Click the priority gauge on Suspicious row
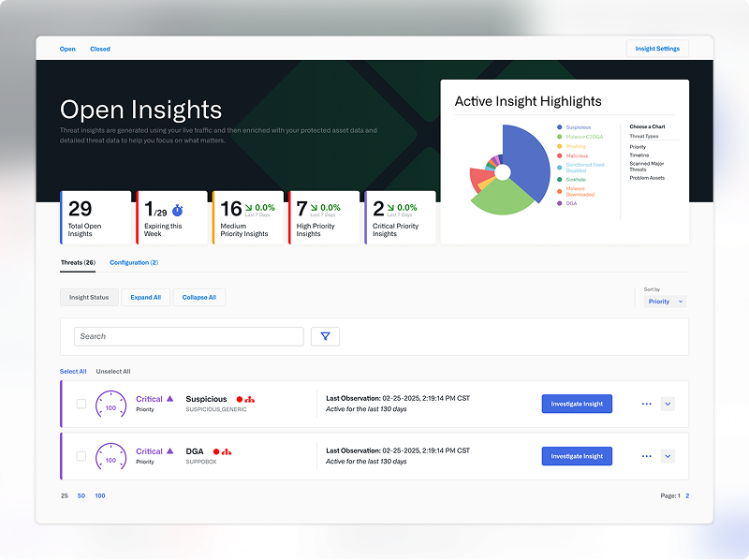This screenshot has width=749, height=560. coord(111,405)
